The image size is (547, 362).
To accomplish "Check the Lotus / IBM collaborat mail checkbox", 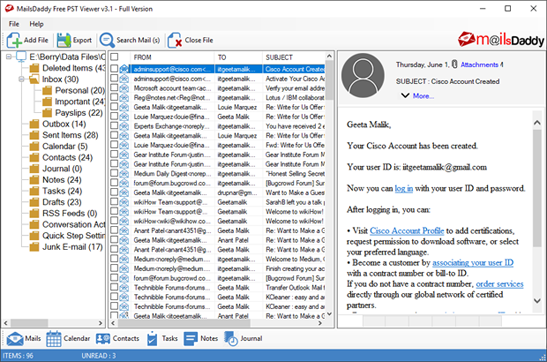I will tap(114, 97).
